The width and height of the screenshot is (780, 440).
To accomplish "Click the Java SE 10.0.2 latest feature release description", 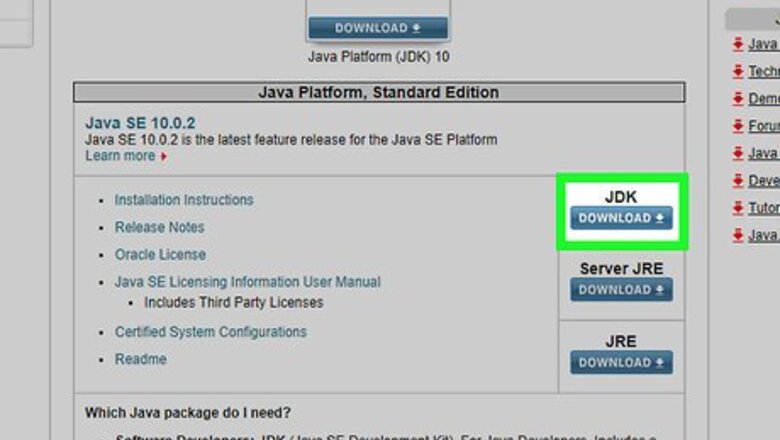I will pyautogui.click(x=291, y=140).
